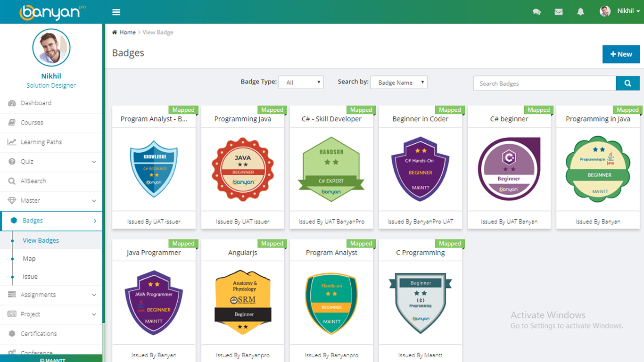Screen dimensions: 644x362
Task: Open the Nikhil user menu dropdown
Action: click(628, 11)
